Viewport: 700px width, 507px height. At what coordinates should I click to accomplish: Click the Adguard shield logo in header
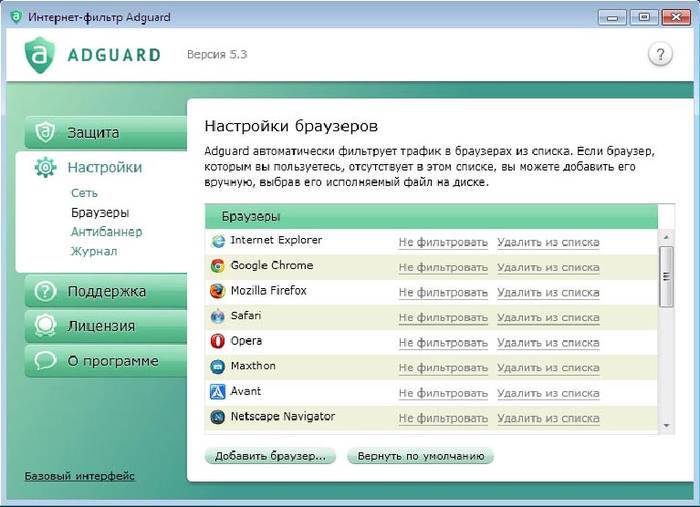[x=40, y=55]
